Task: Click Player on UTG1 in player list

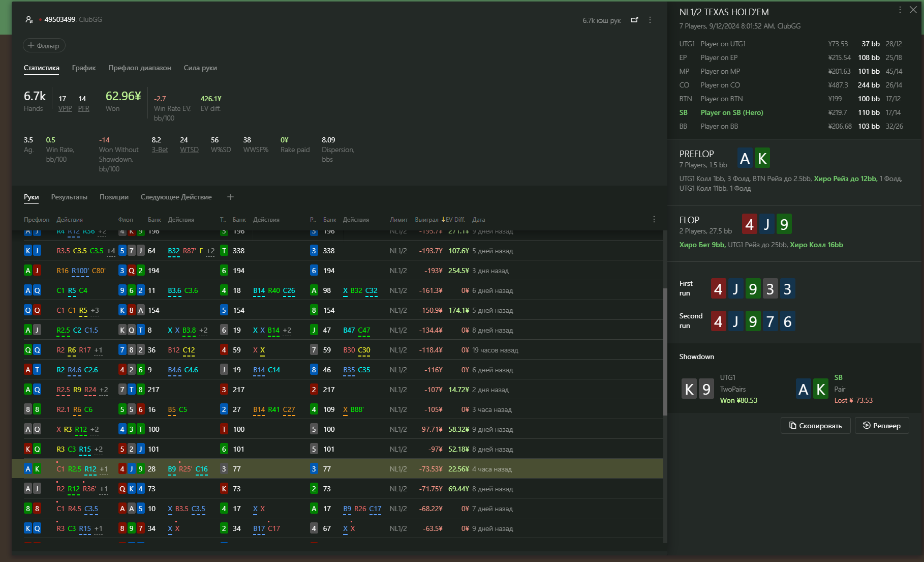Action: point(723,44)
